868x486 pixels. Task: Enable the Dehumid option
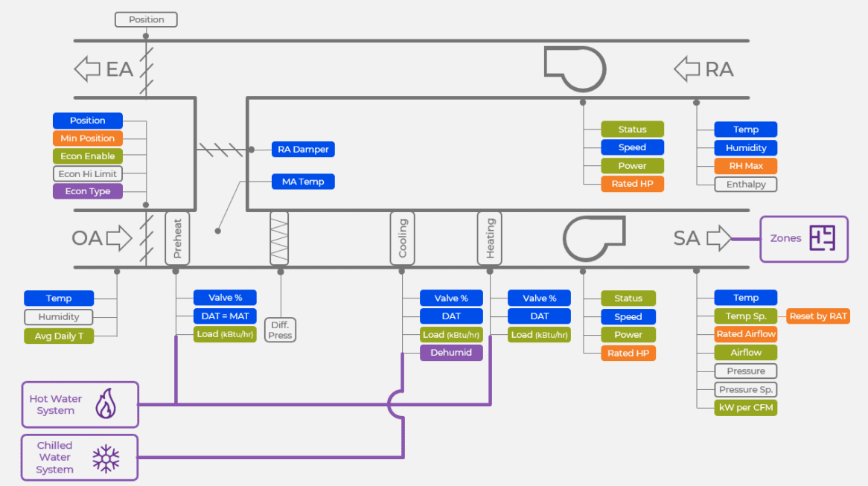451,352
